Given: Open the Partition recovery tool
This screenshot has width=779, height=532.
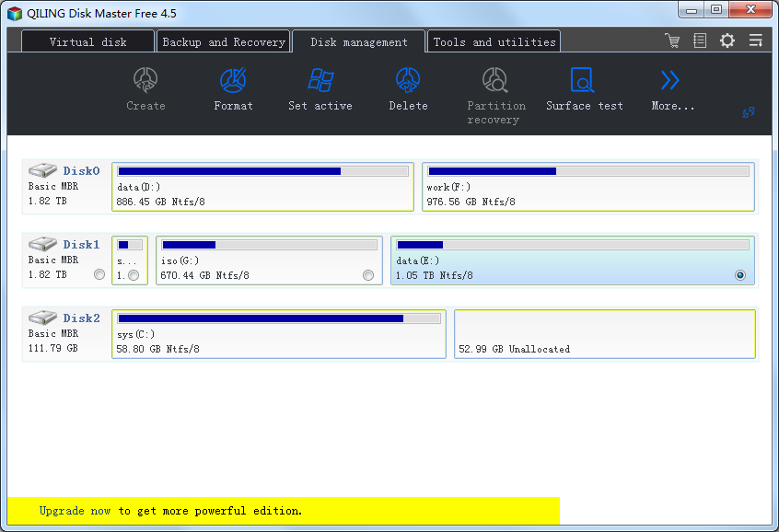Looking at the screenshot, I should [495, 80].
